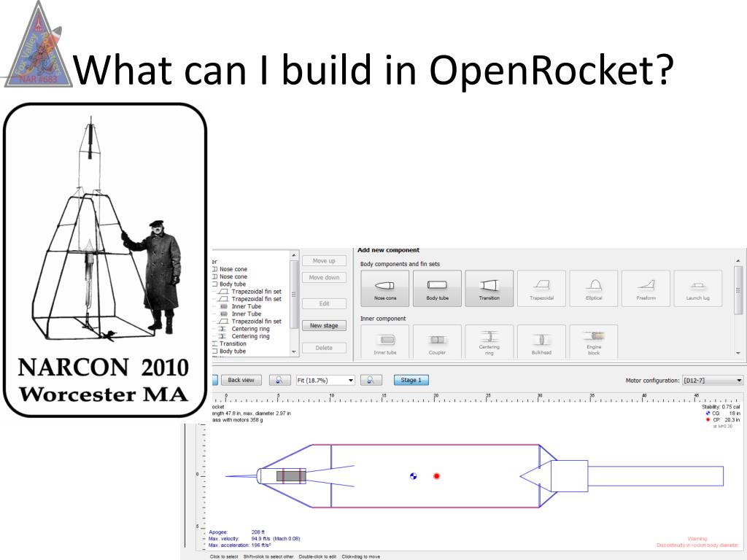This screenshot has height=560, width=747.
Task: Add a Coupler inner component
Action: coord(438,341)
